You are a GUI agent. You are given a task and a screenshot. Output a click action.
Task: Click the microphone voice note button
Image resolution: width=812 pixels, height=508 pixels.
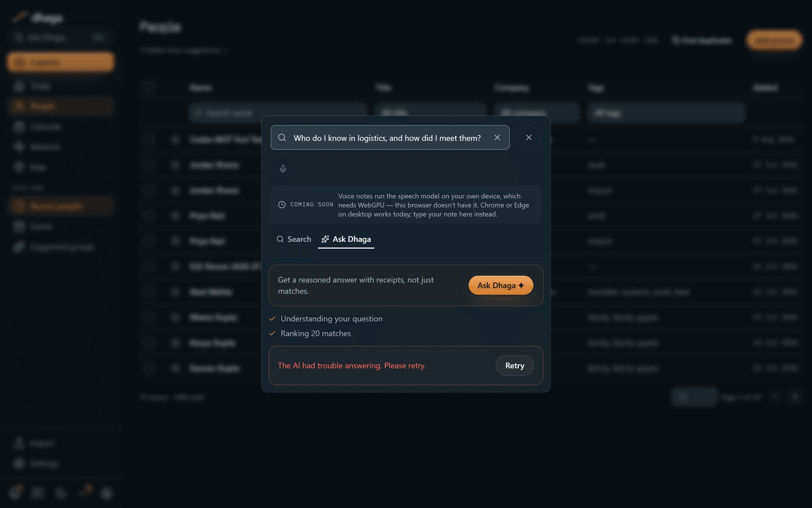coord(283,169)
